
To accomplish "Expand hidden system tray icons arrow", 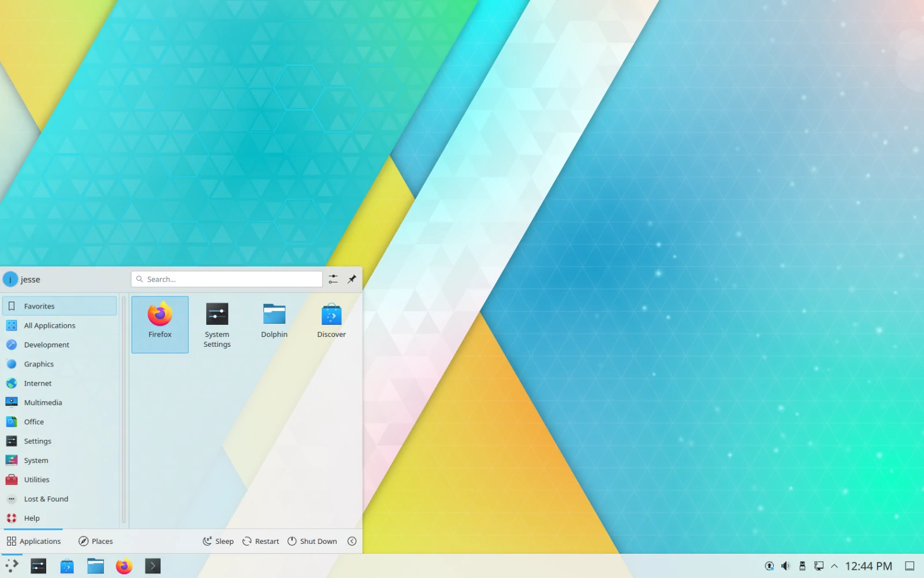I will tap(834, 566).
